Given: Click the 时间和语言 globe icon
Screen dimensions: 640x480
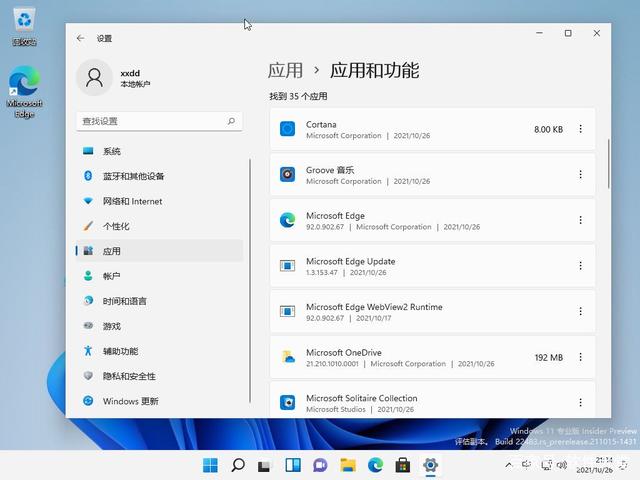Looking at the screenshot, I should pyautogui.click(x=88, y=301).
